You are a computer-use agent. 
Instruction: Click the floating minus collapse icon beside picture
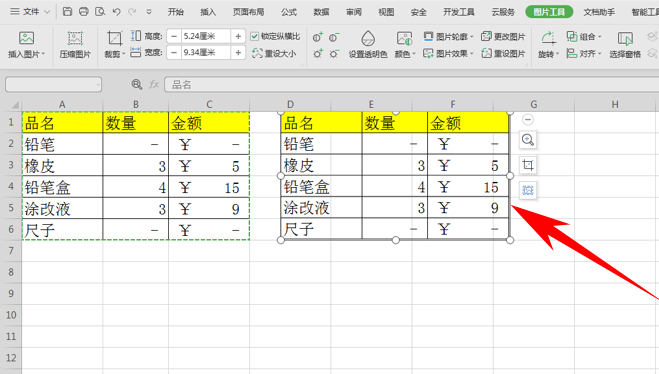pyautogui.click(x=528, y=120)
